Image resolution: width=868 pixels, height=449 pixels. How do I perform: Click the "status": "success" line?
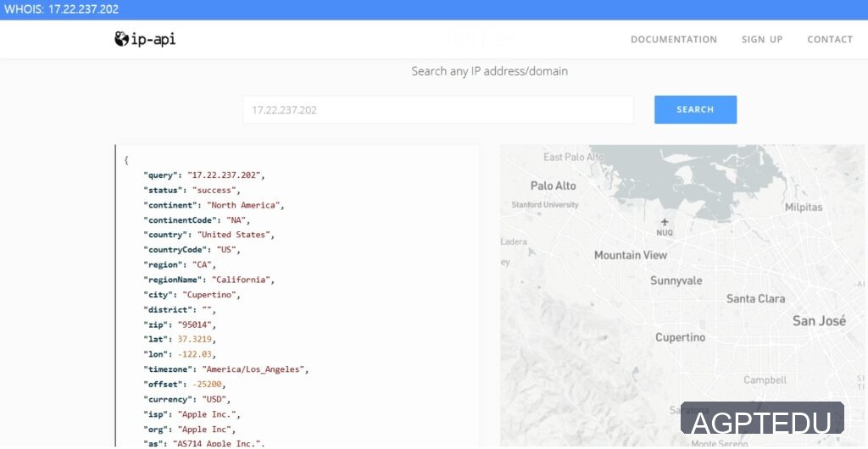point(192,191)
